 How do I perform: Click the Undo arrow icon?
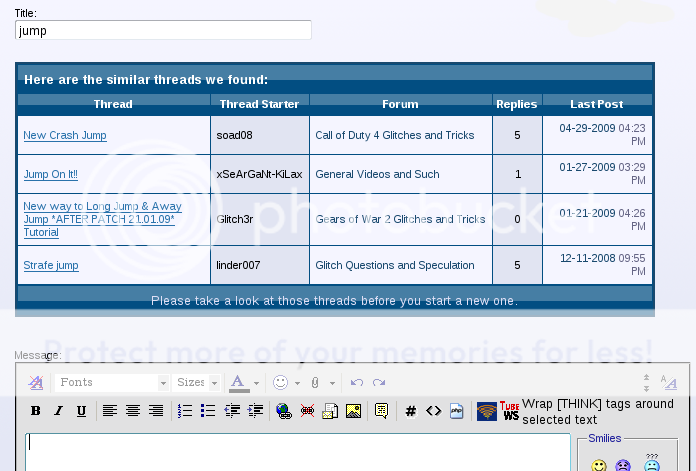(356, 382)
